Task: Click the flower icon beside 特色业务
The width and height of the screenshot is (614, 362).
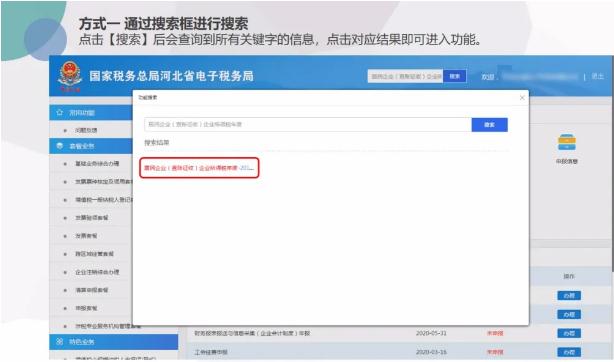Action: 60,342
